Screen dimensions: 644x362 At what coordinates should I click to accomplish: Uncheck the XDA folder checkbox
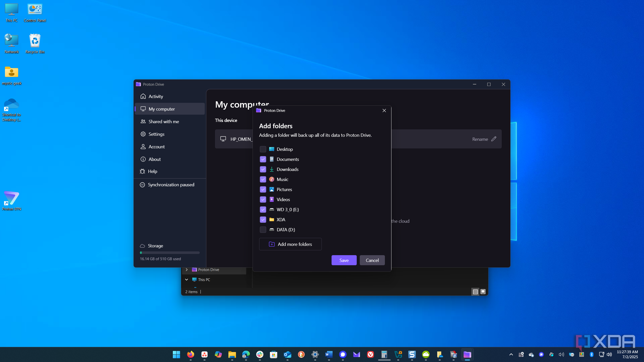point(263,219)
